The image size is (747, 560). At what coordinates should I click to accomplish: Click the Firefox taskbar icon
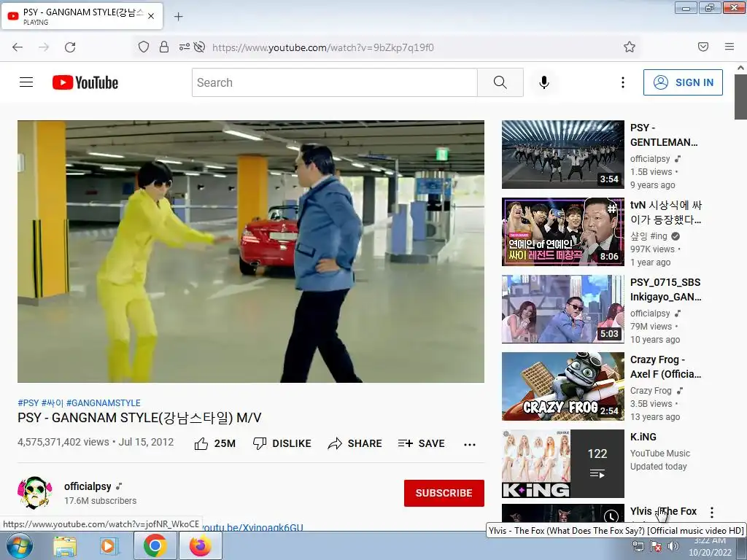click(201, 545)
